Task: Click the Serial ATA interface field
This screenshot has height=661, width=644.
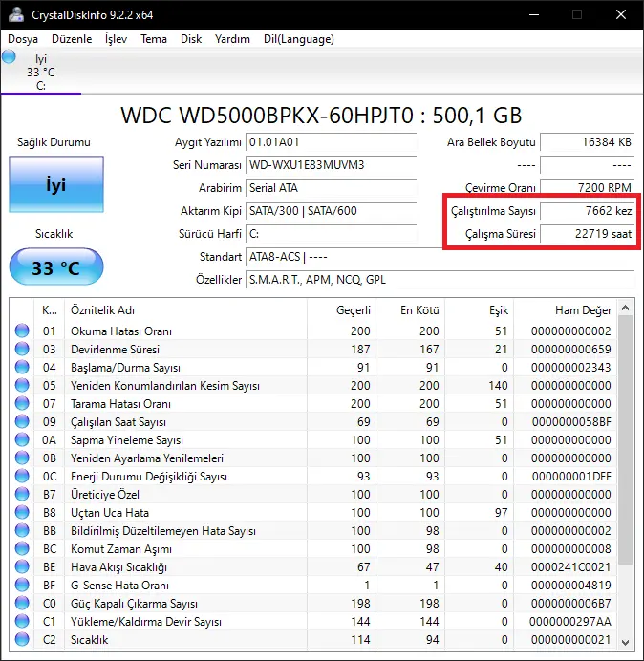Action: [x=331, y=188]
